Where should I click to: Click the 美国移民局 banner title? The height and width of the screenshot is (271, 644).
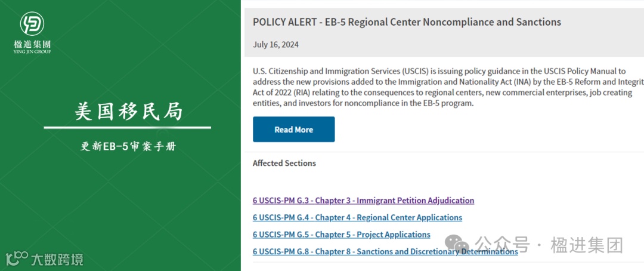pyautogui.click(x=128, y=111)
